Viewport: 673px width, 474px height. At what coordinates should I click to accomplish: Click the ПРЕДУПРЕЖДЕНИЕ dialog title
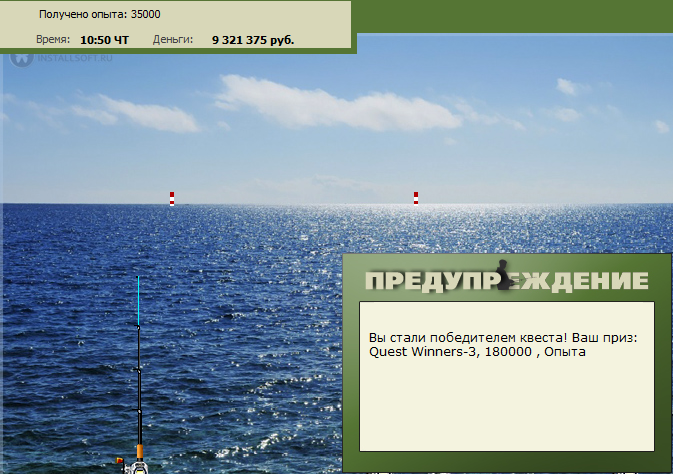coord(506,281)
